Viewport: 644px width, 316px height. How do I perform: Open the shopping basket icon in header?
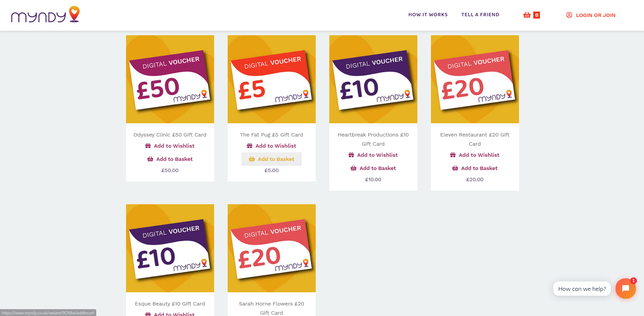tap(527, 15)
